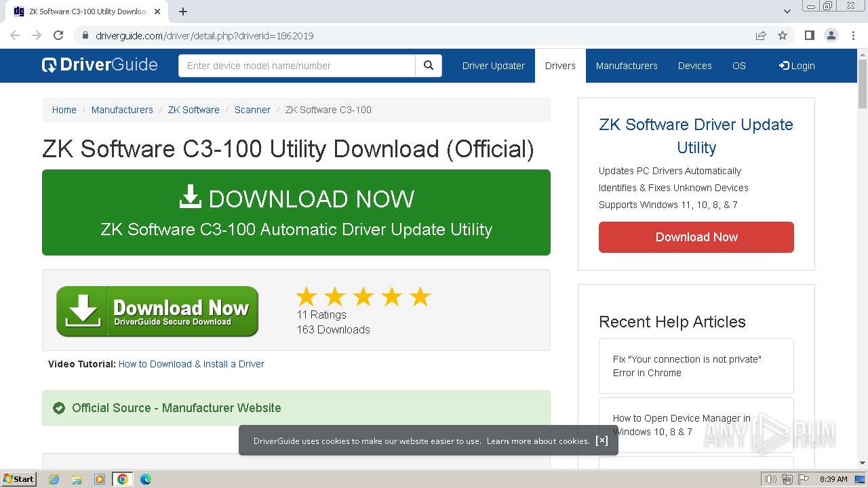This screenshot has width=868, height=488.
Task: Toggle the browser side panel icon
Action: coord(809,36)
